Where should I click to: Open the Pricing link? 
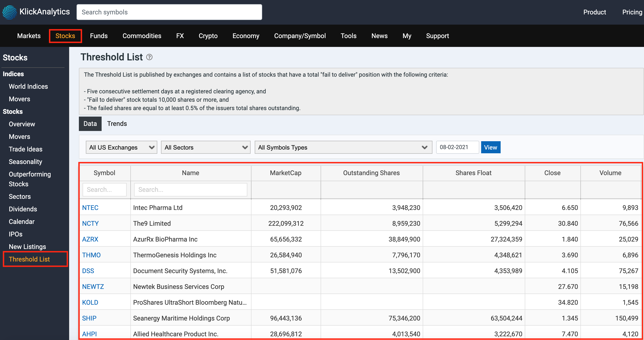tap(632, 12)
